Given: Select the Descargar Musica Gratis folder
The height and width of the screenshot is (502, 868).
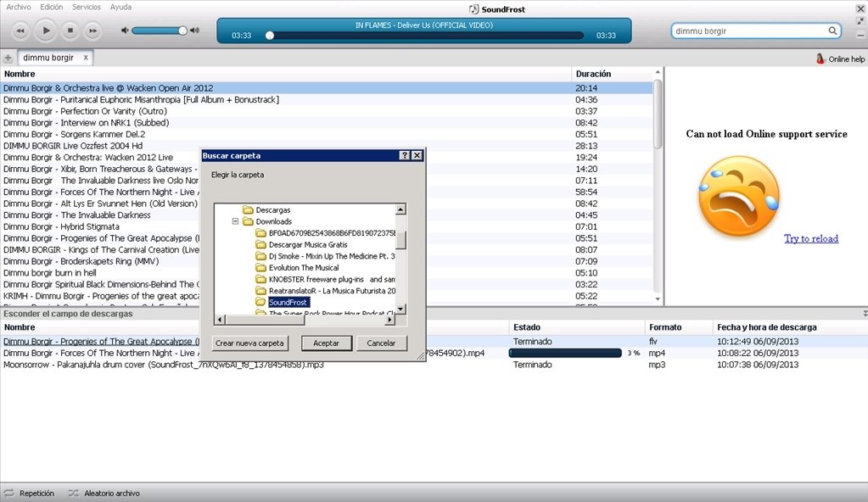Looking at the screenshot, I should point(308,244).
